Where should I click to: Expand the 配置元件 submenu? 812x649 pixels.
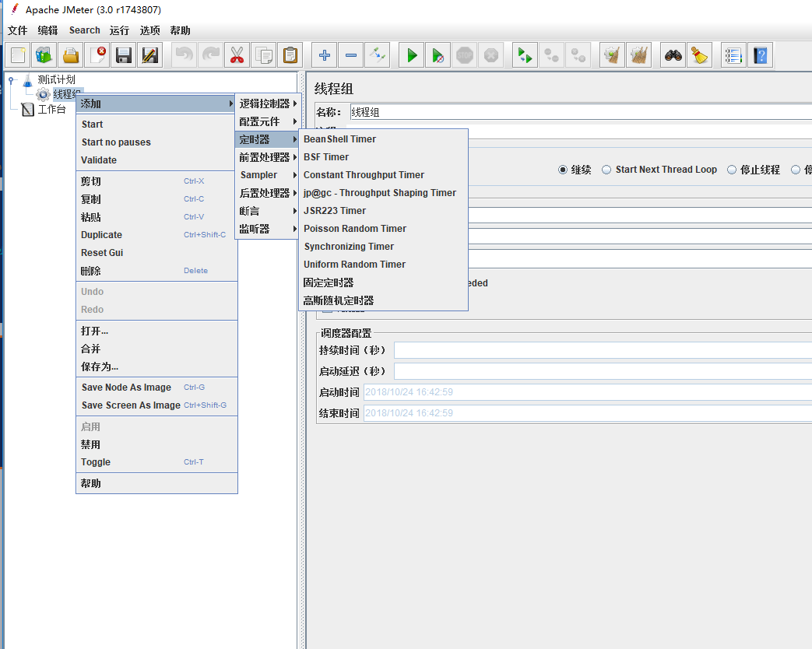click(267, 121)
